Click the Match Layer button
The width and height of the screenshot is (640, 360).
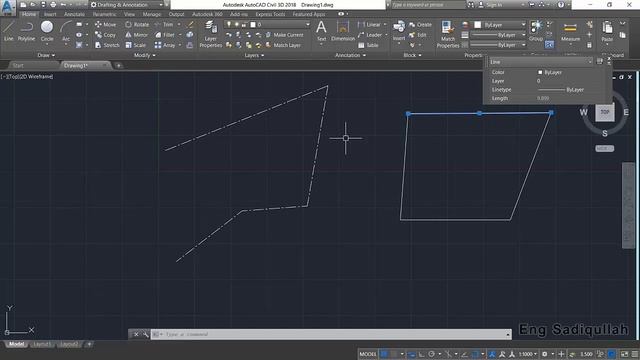[x=283, y=45]
